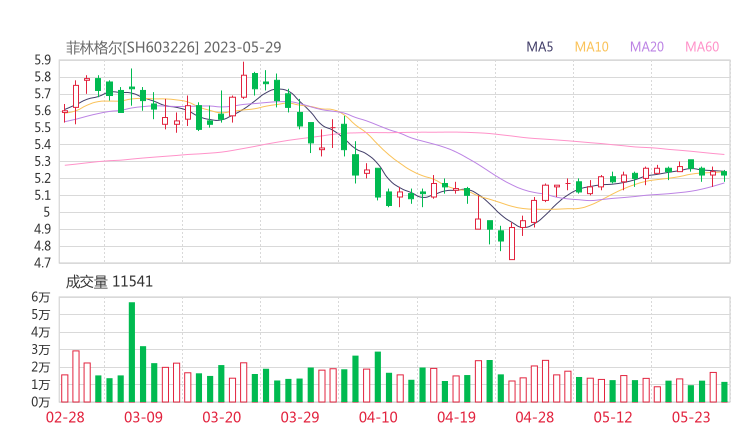Click the 5.2 price axis value
Viewport: 740px width, 440px height.
coord(42,178)
